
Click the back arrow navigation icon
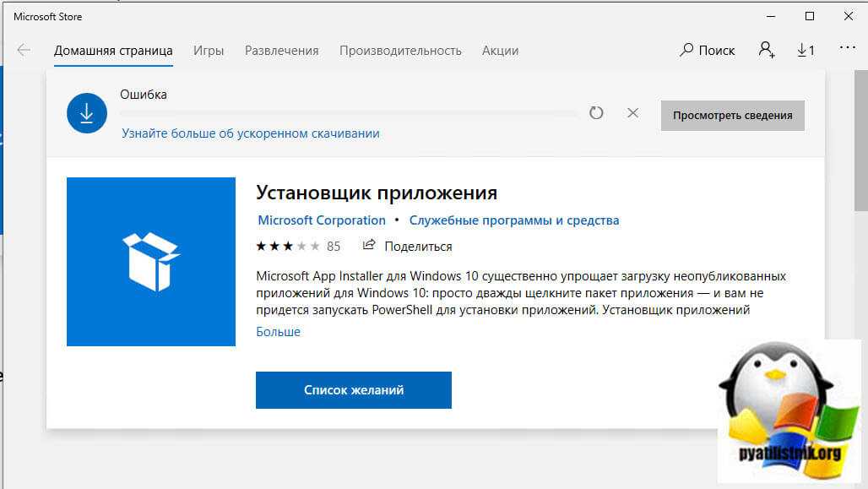coord(24,51)
